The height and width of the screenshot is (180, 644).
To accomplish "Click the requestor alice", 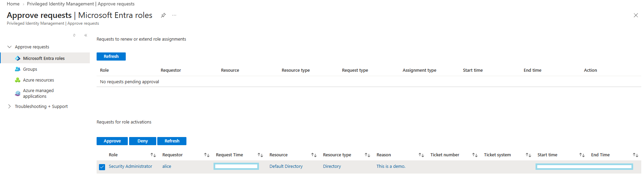I will tap(167, 166).
